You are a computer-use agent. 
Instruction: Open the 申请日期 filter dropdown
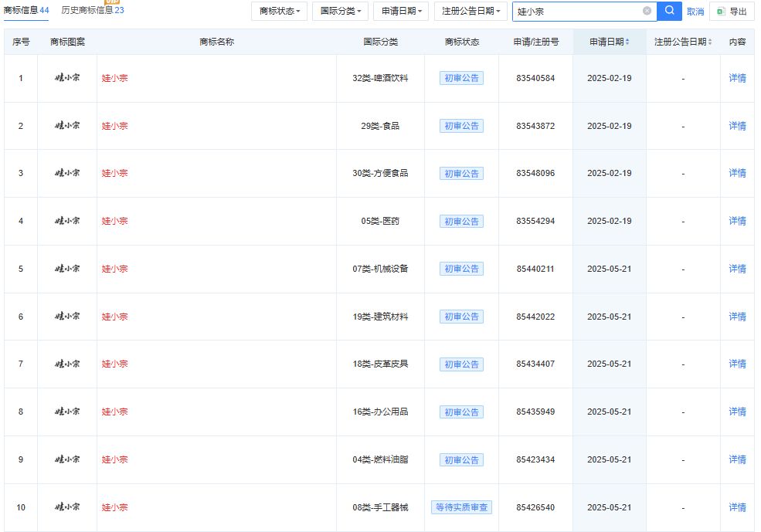[401, 12]
